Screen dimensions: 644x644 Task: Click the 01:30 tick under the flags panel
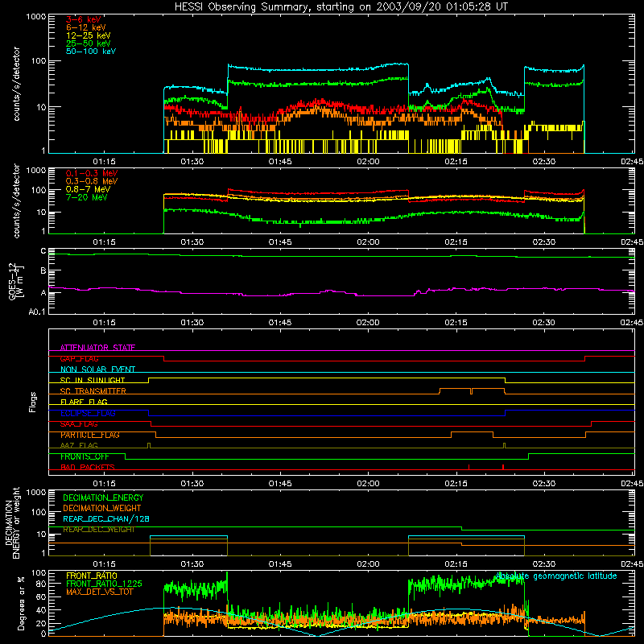(x=192, y=484)
